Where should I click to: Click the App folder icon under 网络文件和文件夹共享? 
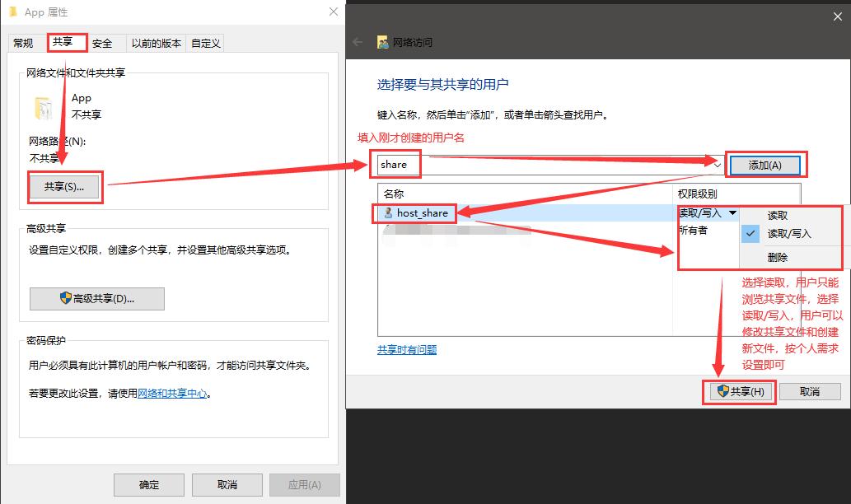(x=42, y=104)
